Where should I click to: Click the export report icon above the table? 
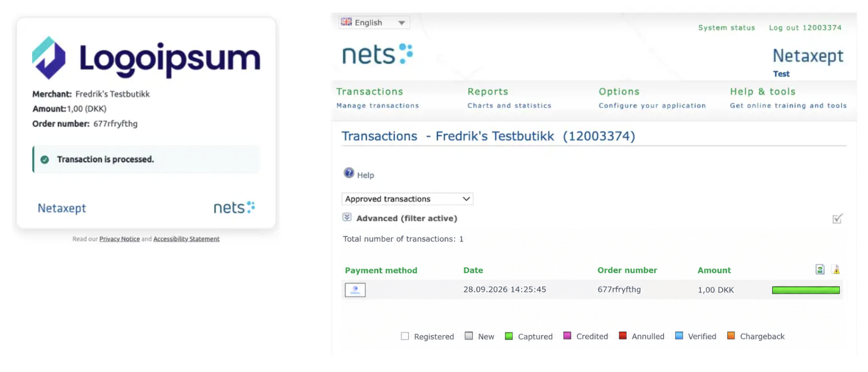pyautogui.click(x=820, y=270)
